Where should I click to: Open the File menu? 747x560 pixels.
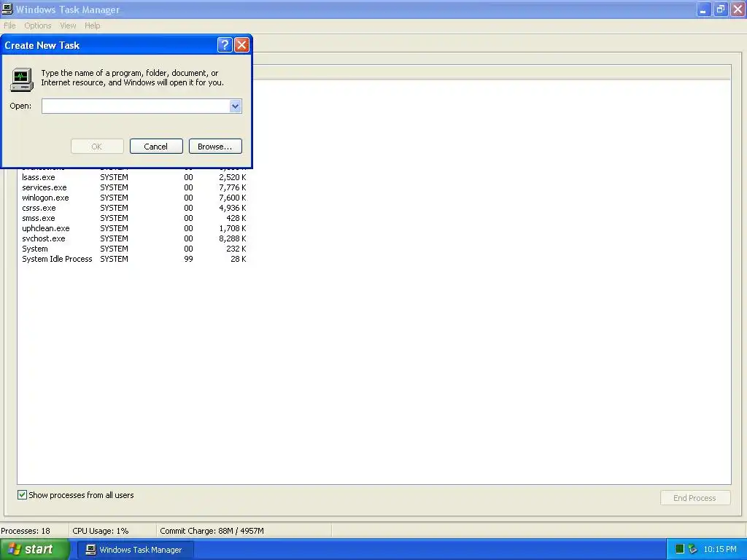[9, 26]
